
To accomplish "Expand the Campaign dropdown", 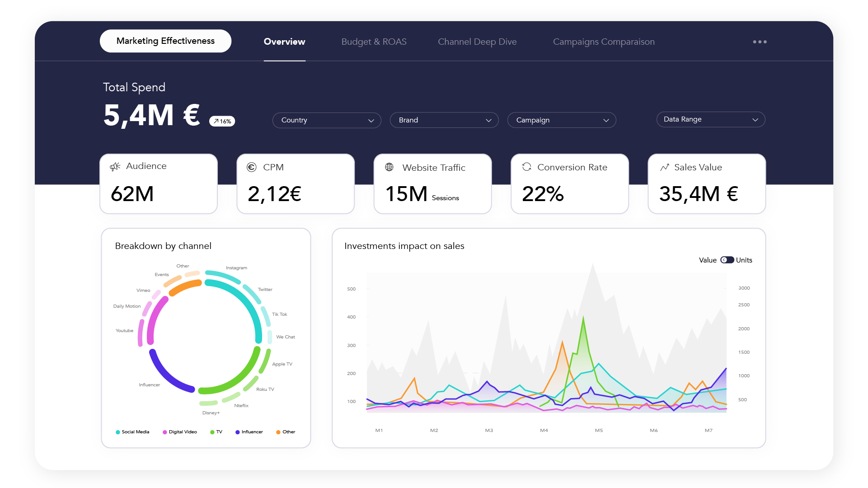I will point(562,120).
